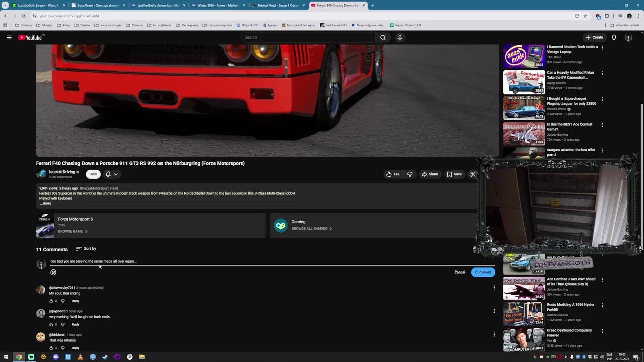Focus the YouTube search box
The height and width of the screenshot is (362, 644).
308,37
